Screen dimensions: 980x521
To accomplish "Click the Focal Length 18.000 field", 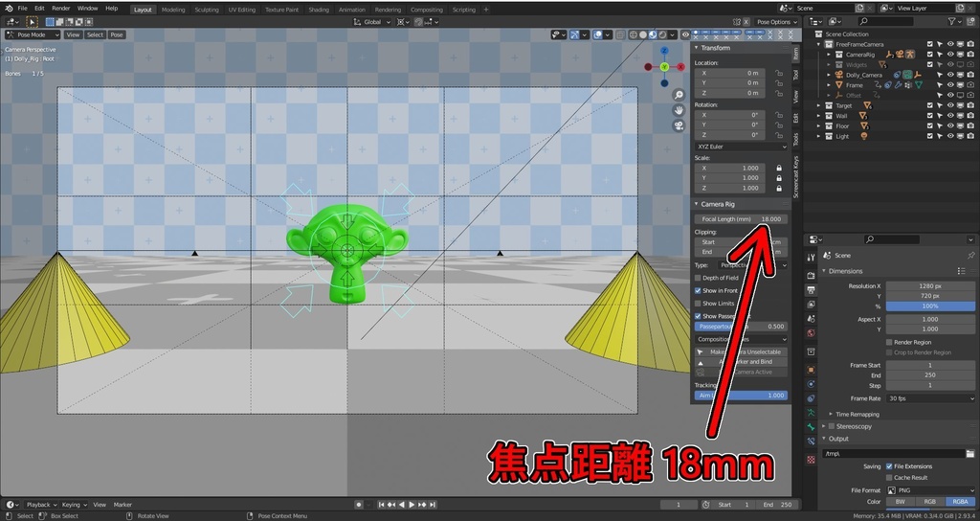I will pos(741,219).
